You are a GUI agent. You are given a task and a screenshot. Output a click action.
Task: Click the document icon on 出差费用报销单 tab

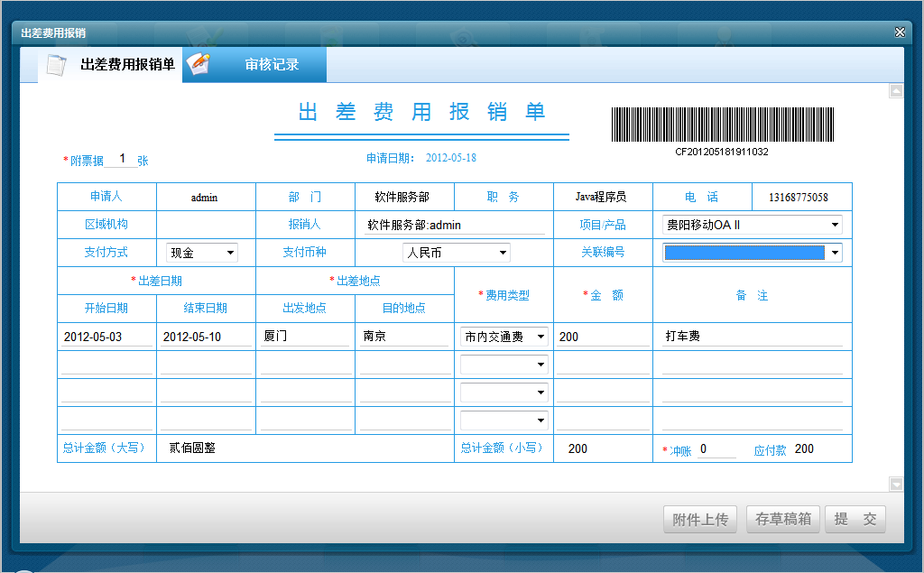click(x=56, y=65)
